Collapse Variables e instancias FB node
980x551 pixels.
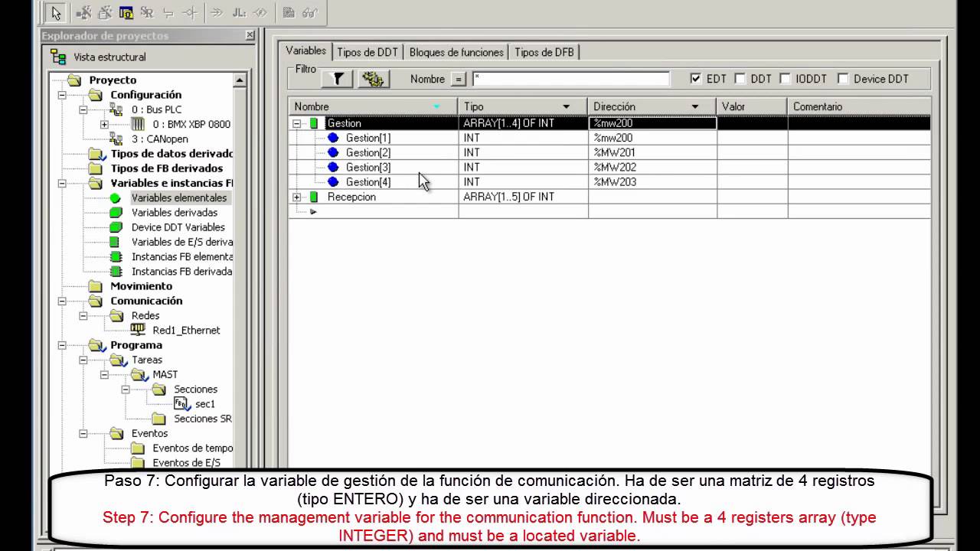click(62, 183)
